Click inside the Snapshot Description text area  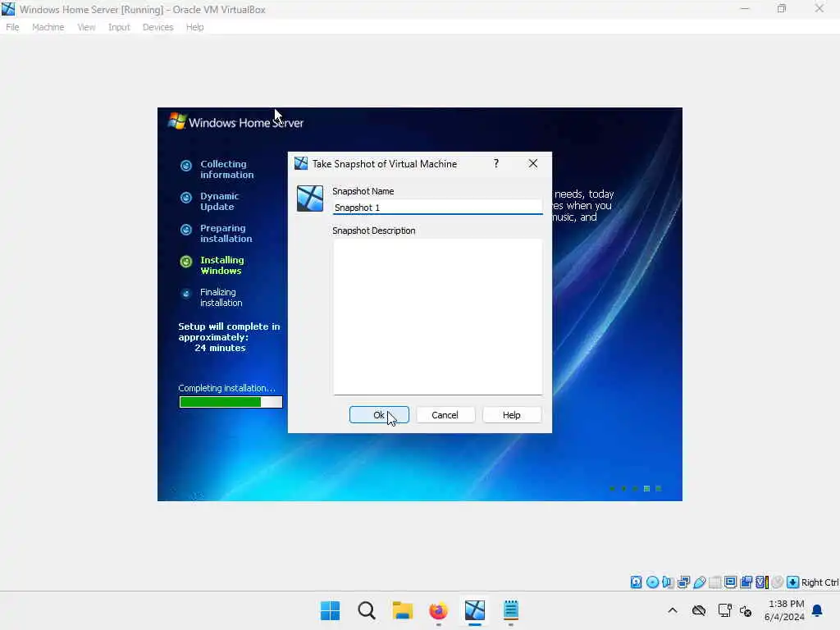438,317
